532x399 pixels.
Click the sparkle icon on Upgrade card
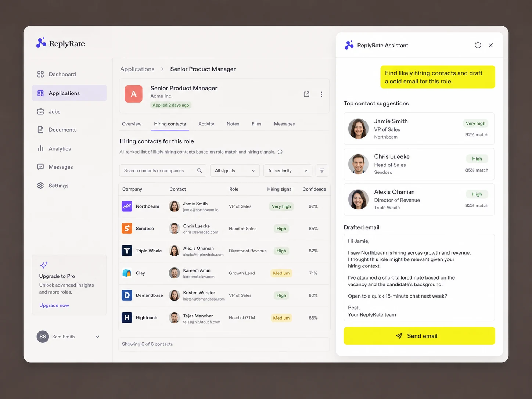(44, 265)
